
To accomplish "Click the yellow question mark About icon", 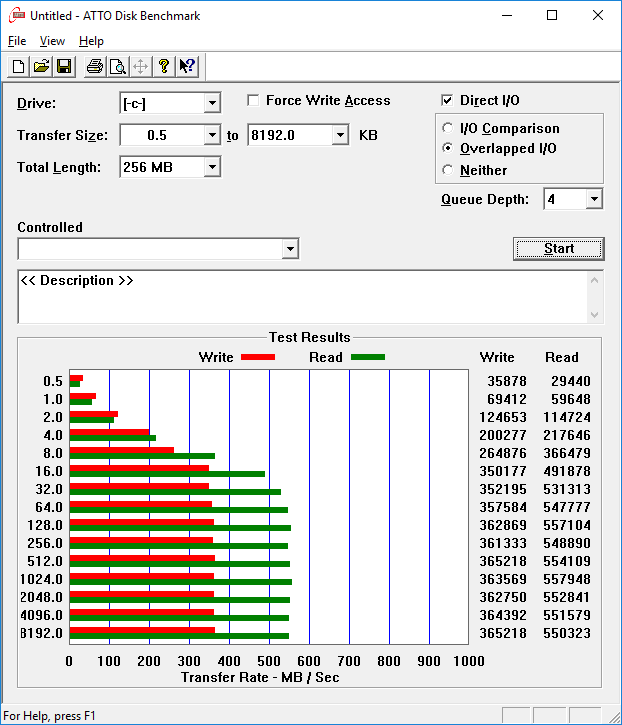I will coord(164,67).
